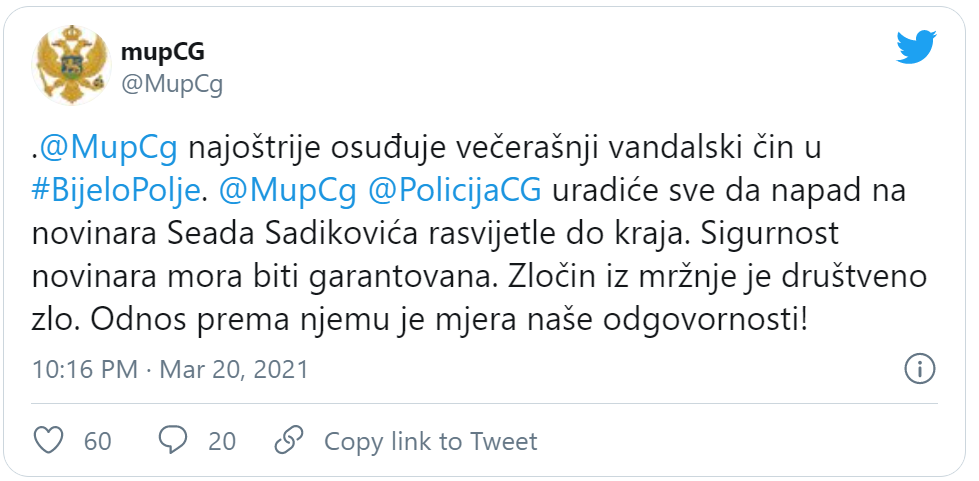Viewport: 979px width, 481px height.
Task: Click the chain link icon
Action: tap(289, 440)
